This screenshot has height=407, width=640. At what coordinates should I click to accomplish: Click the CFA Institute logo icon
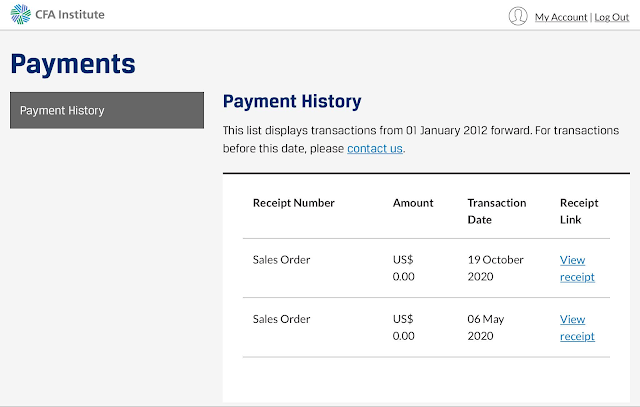(x=20, y=15)
